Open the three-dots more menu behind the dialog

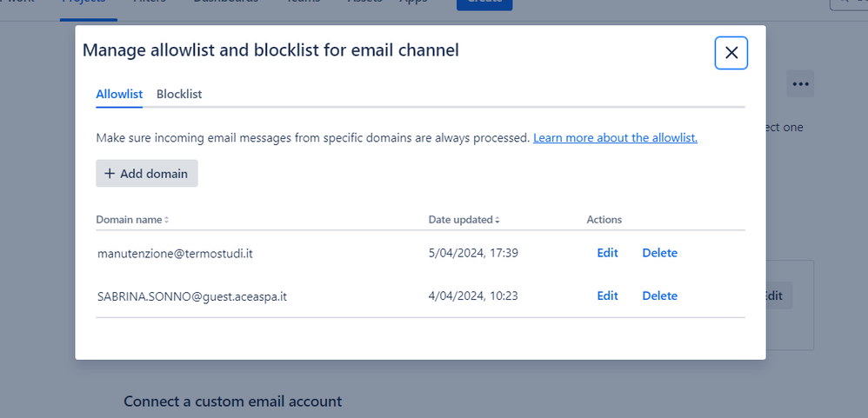click(800, 84)
